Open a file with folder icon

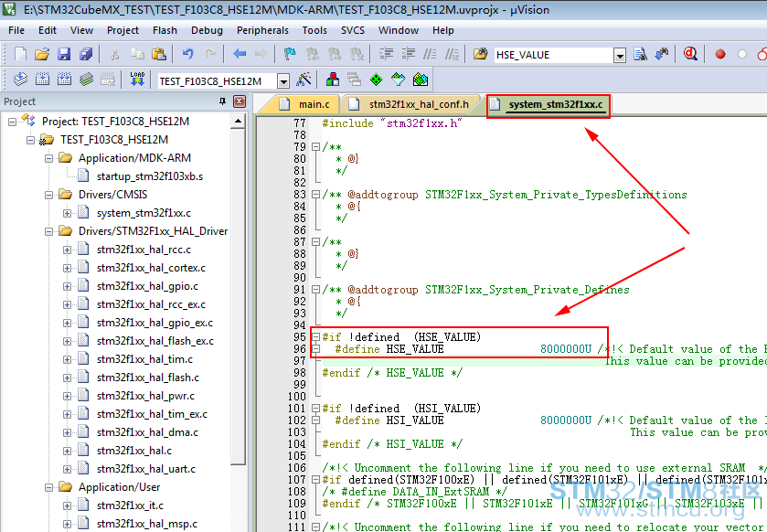pos(42,54)
